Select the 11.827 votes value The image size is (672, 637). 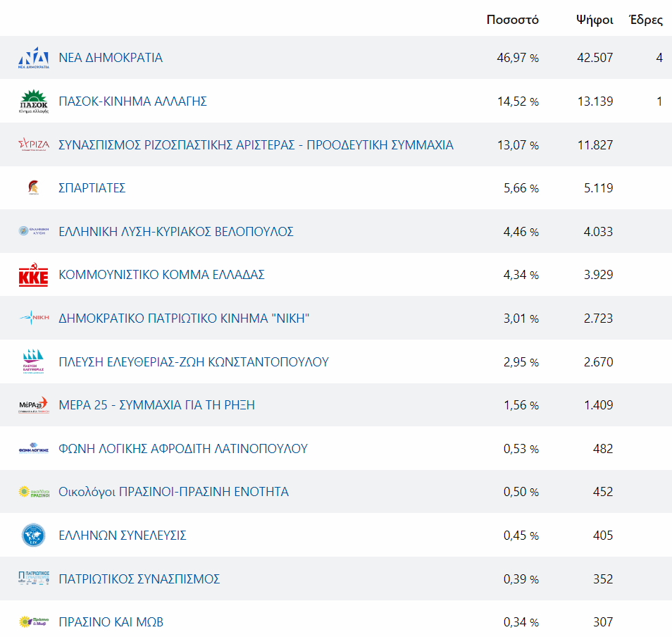[595, 145]
